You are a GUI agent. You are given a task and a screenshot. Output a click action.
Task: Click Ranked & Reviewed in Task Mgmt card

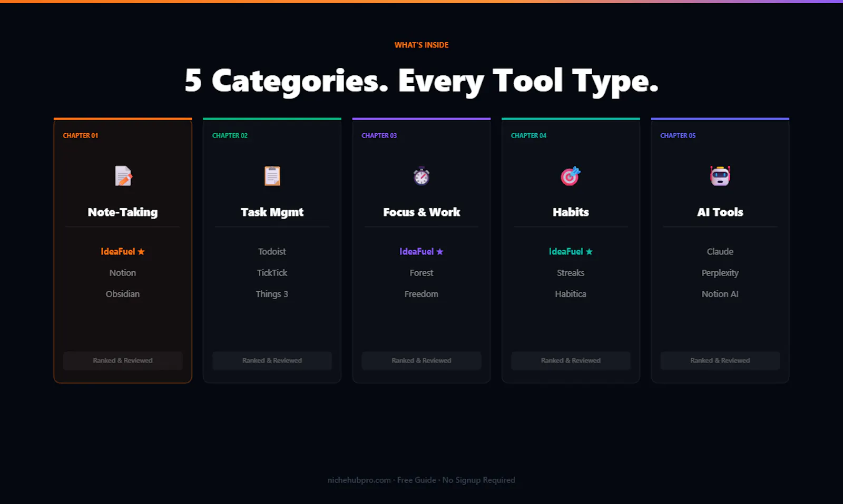click(272, 361)
